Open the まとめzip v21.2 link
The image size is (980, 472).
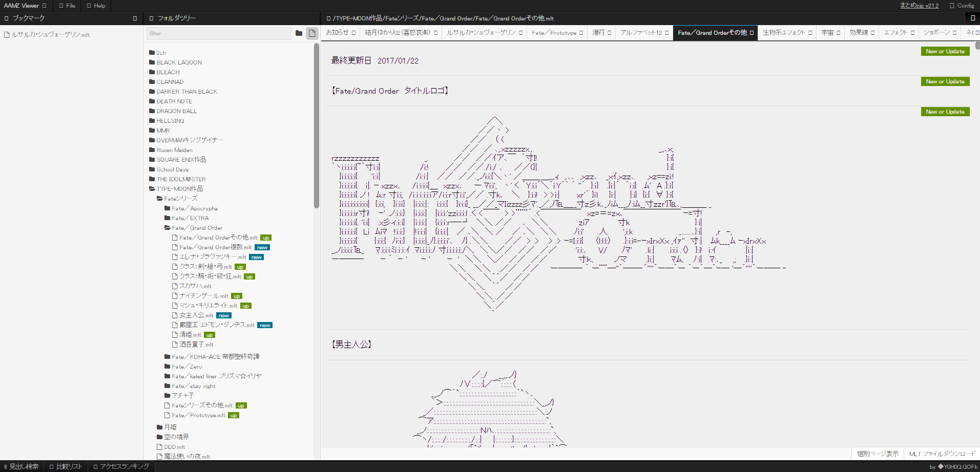[x=919, y=6]
